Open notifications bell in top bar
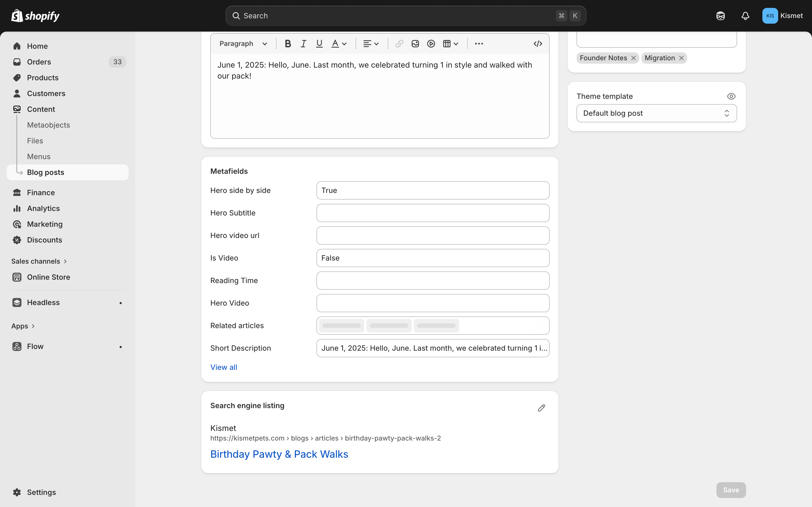Image resolution: width=812 pixels, height=507 pixels. pos(745,15)
